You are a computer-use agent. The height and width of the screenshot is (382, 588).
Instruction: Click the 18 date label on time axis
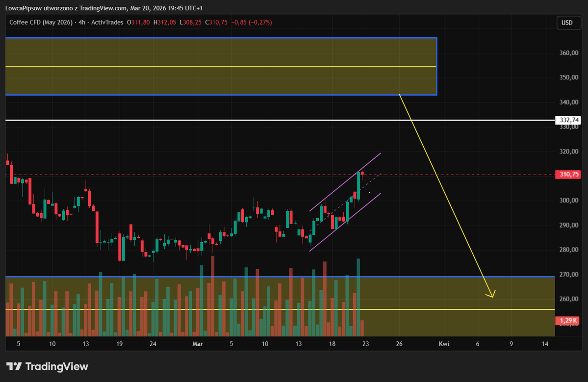click(x=332, y=344)
